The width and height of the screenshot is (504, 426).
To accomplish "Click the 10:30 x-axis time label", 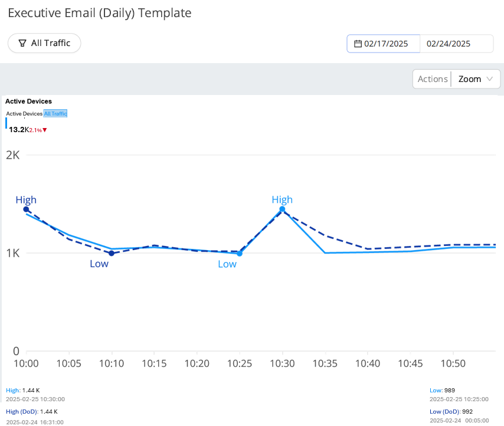I will [282, 363].
